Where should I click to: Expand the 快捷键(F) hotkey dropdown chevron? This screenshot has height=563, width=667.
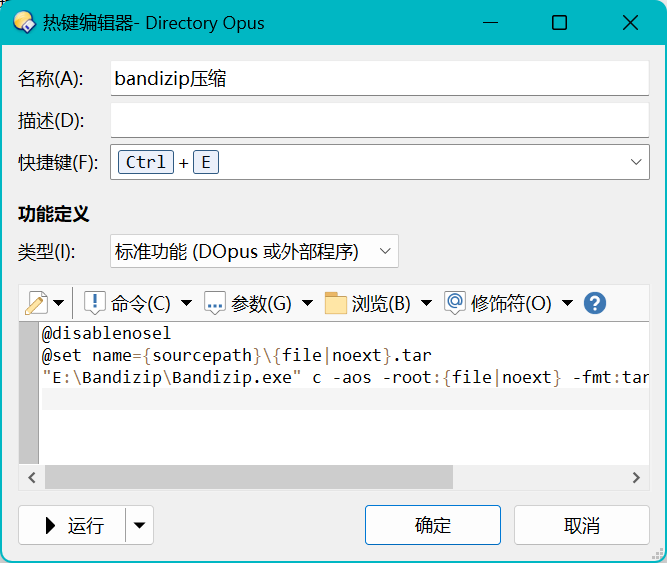click(x=636, y=162)
